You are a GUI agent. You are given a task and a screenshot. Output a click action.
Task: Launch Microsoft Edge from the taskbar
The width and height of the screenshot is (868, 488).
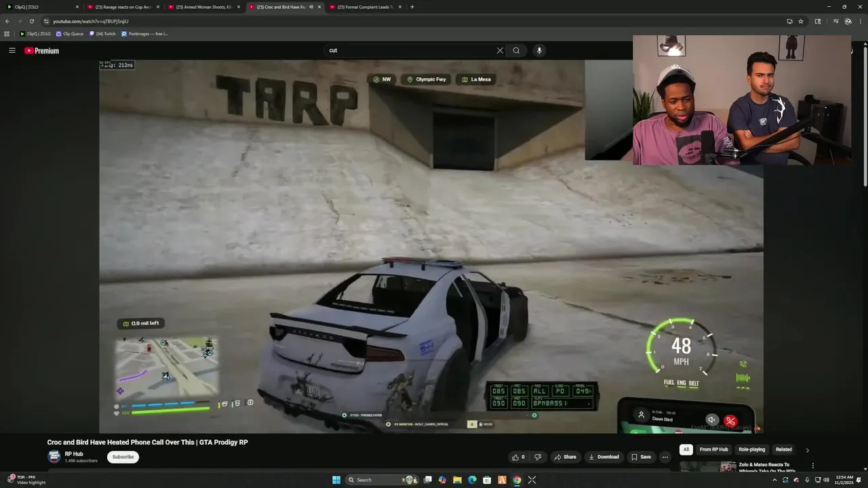click(x=473, y=480)
